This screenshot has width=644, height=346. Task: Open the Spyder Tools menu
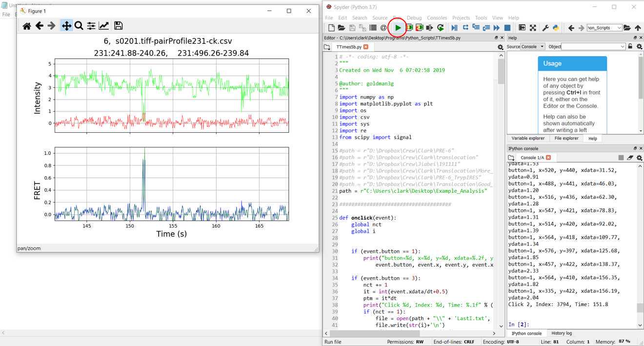pos(481,18)
